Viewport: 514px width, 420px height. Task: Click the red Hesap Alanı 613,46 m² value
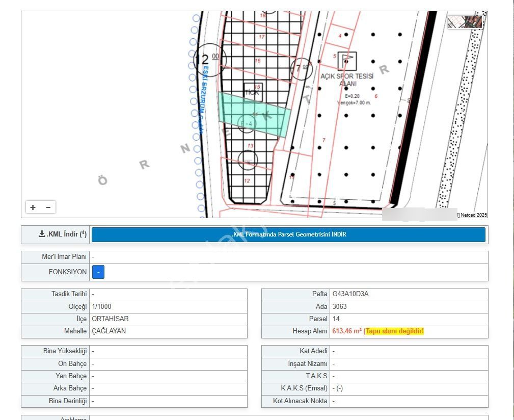click(x=347, y=331)
